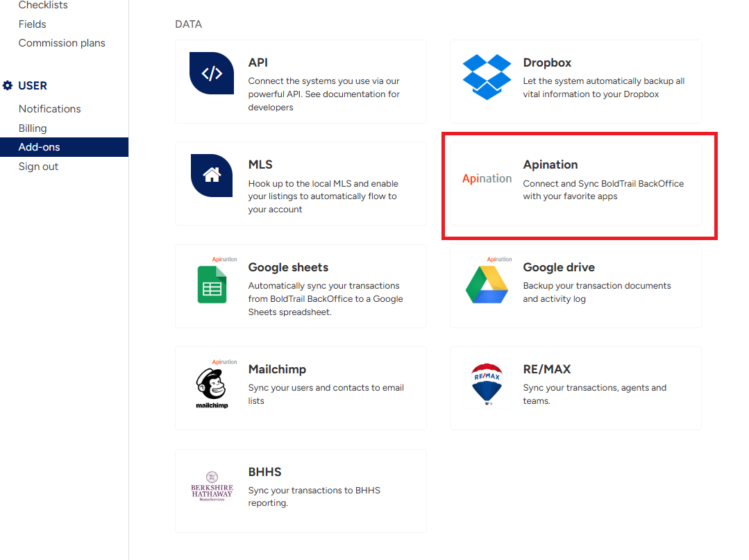The image size is (749, 560).
Task: Open the Dropbox add-on title
Action: point(547,62)
